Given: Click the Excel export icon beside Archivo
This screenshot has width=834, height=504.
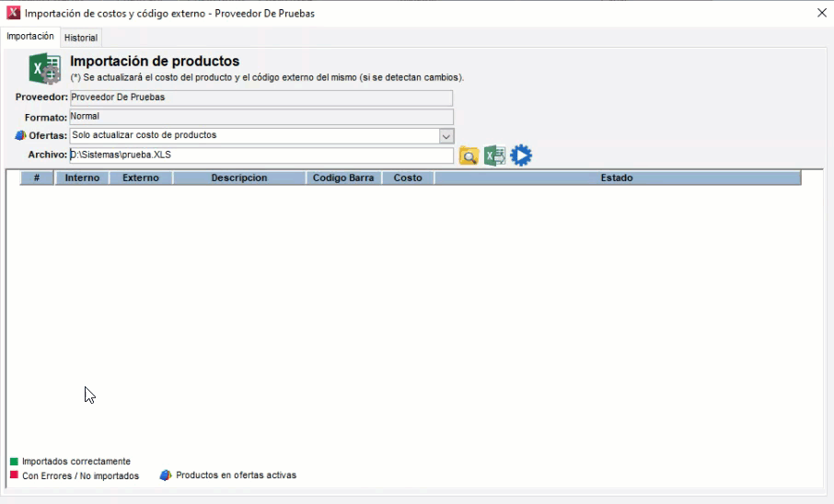Looking at the screenshot, I should tap(495, 155).
